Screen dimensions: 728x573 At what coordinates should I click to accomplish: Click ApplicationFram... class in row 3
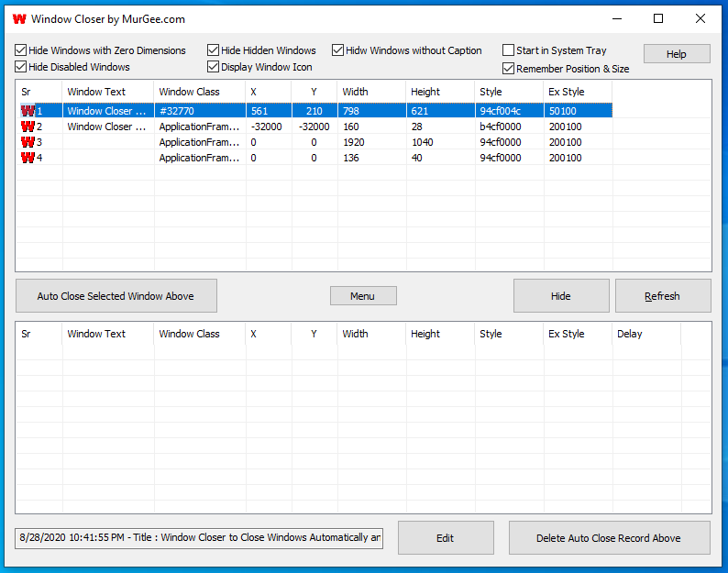tap(200, 142)
